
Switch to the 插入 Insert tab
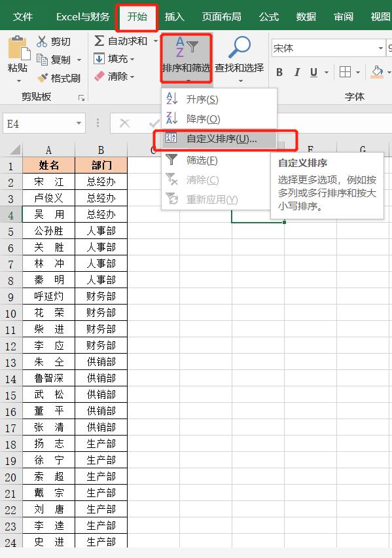point(174,17)
